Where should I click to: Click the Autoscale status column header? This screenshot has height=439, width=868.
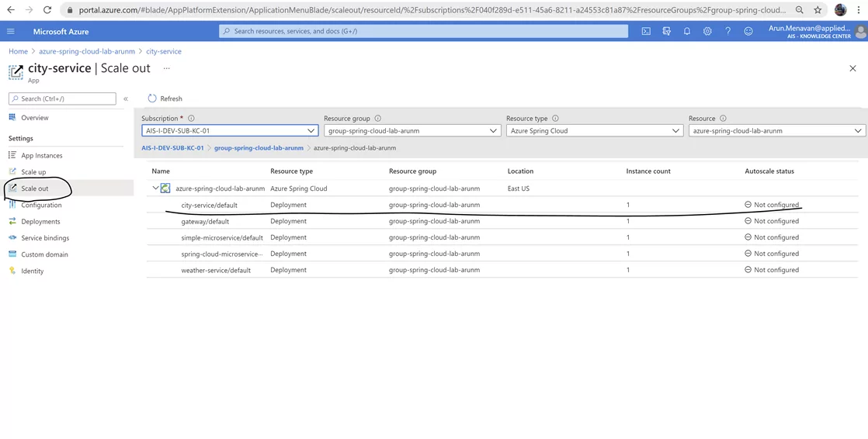(769, 171)
